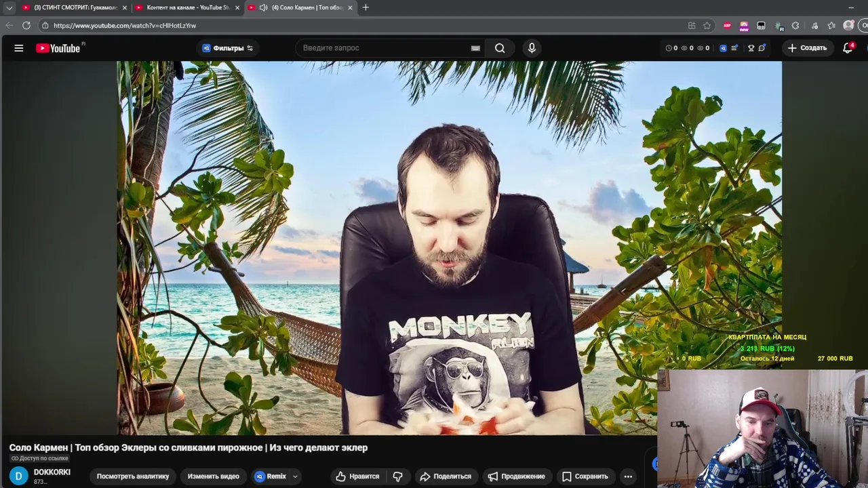868x488 pixels.
Task: Open the media control music icon
Action: [x=814, y=25]
